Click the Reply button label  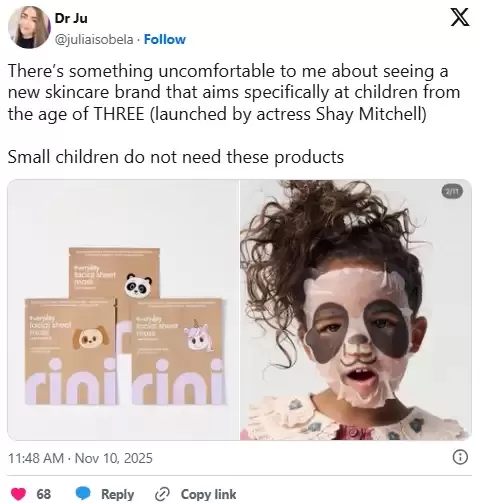point(117,494)
